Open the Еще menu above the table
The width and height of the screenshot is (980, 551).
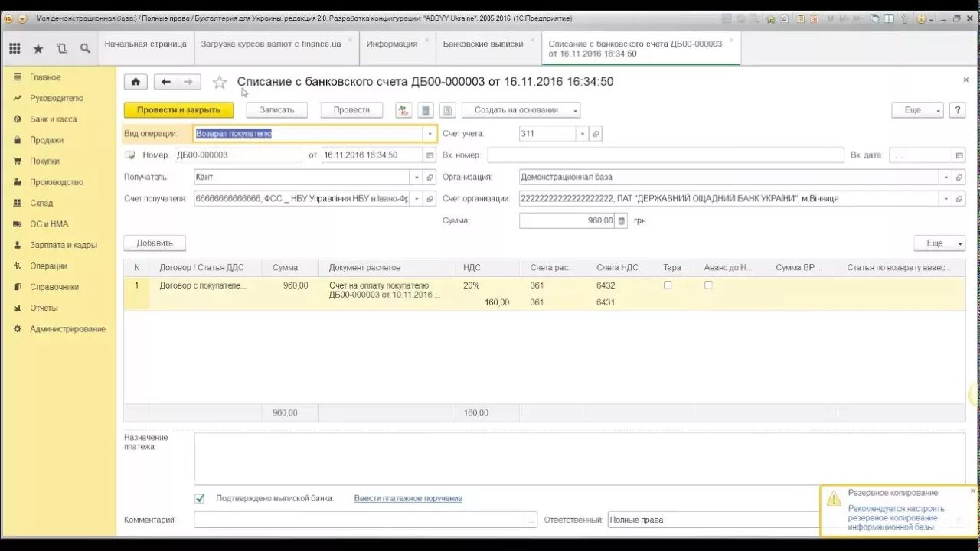(x=939, y=243)
